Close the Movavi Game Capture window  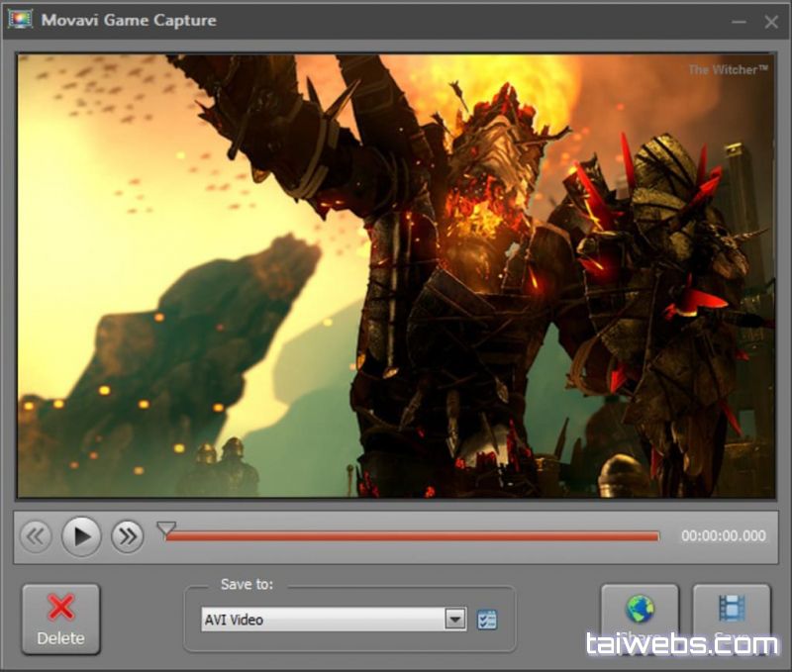771,21
